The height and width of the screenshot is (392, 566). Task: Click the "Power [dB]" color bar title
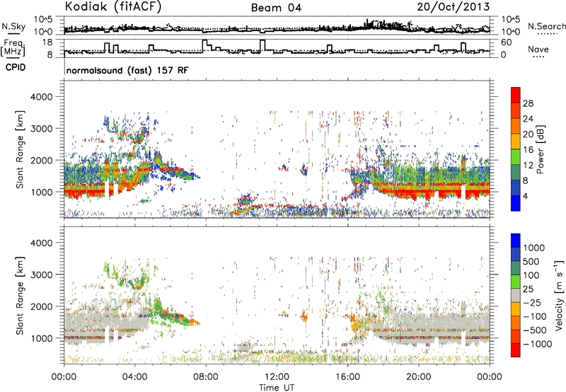coord(541,149)
